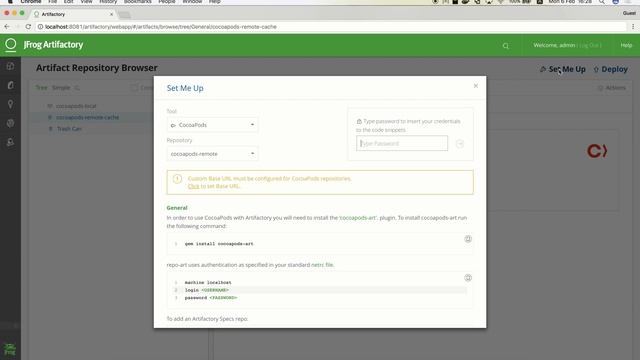Open the History menu in macOS bar

(x=108, y=2)
